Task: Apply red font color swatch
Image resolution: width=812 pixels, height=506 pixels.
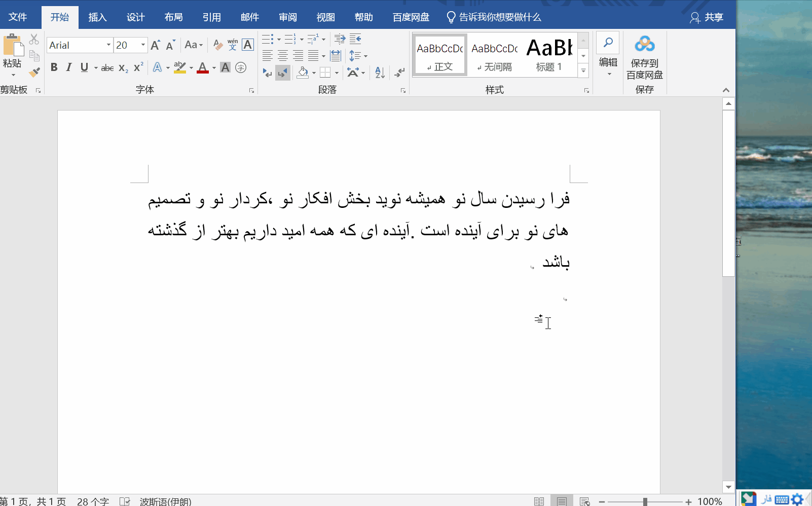Action: [203, 67]
